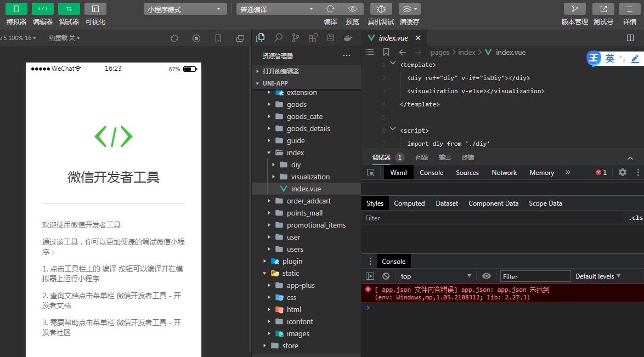
Task: Select the Console devtools tab
Action: click(x=431, y=173)
